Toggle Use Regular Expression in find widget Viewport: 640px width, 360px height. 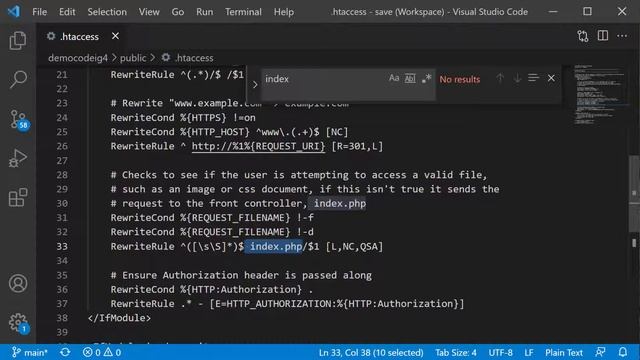coord(426,78)
